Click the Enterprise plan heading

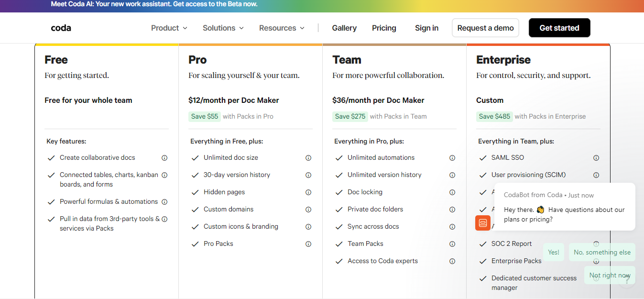[x=503, y=60]
